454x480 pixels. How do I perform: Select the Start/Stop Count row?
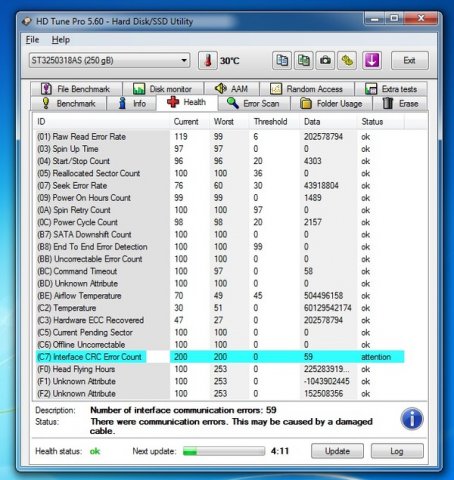[220, 161]
